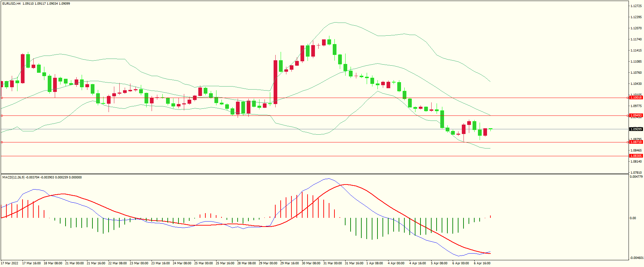
Task: Click the 29 Mar 16:00 time axis label
Action: [289, 263]
